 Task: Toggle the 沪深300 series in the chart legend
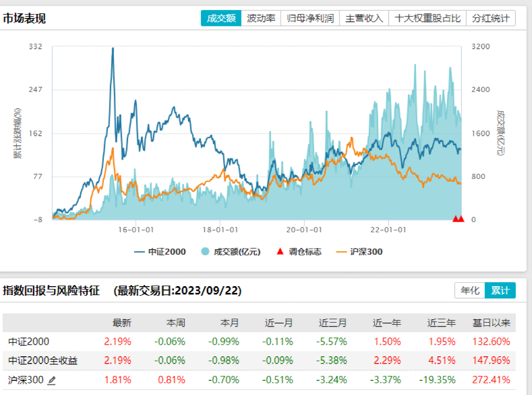point(368,251)
